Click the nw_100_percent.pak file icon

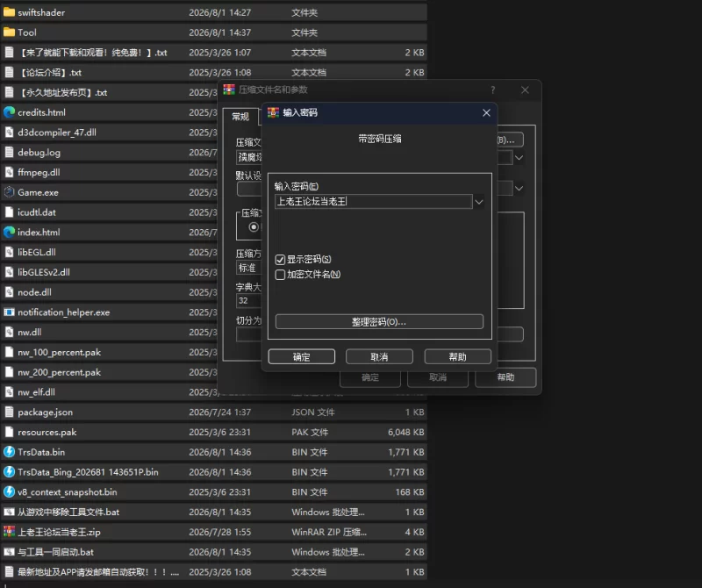(9, 352)
